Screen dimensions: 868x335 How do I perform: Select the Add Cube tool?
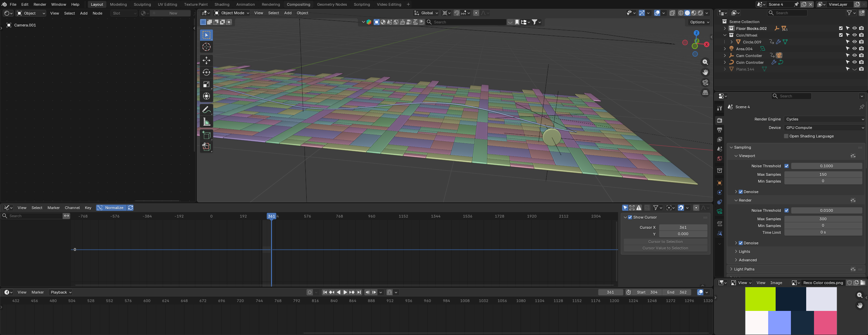(x=206, y=135)
